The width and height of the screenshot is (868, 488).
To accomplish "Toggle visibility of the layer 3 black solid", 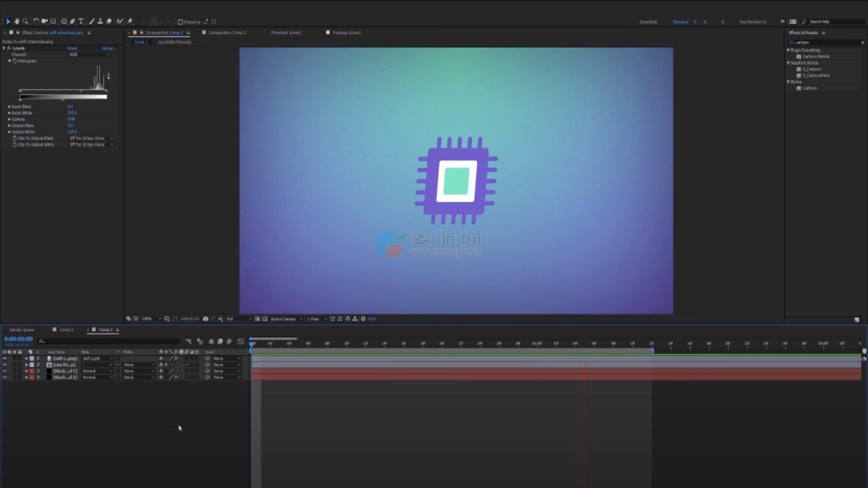I will click(x=5, y=371).
